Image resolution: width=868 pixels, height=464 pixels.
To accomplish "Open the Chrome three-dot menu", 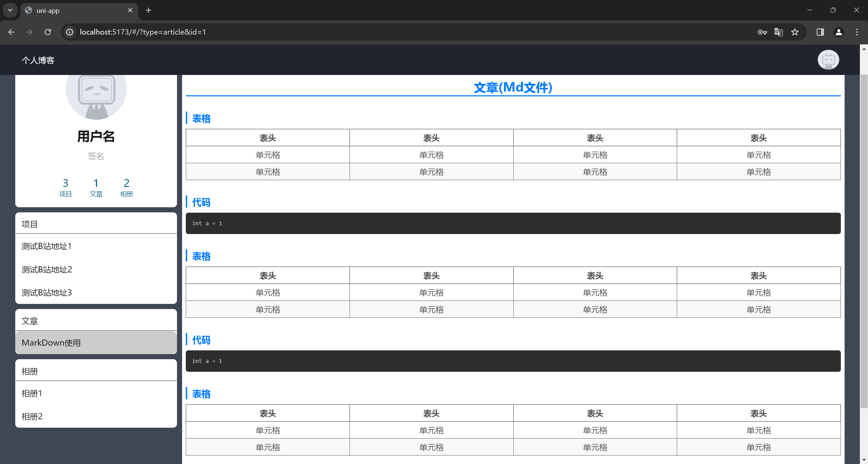I will coord(857,32).
